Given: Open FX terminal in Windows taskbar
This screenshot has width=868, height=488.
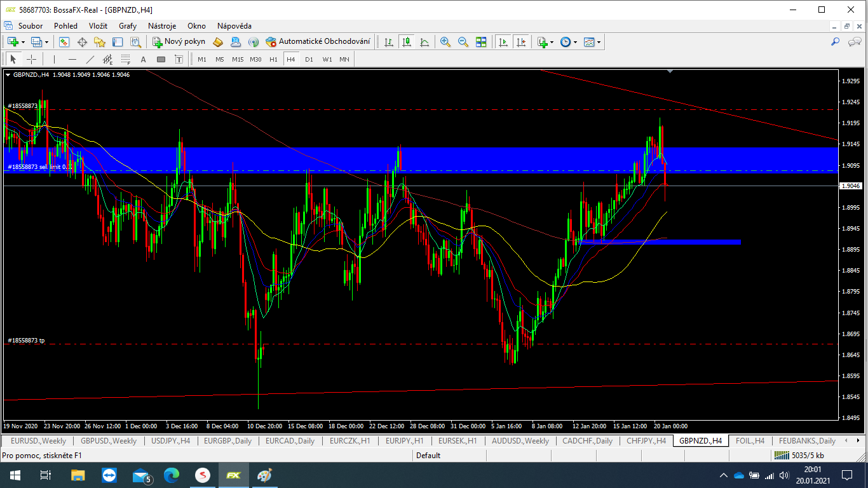Looking at the screenshot, I should 233,475.
